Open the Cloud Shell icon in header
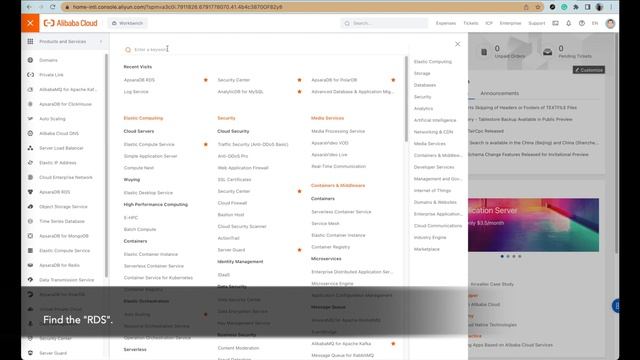Image resolution: width=640 pixels, height=360 pixels. (x=556, y=23)
